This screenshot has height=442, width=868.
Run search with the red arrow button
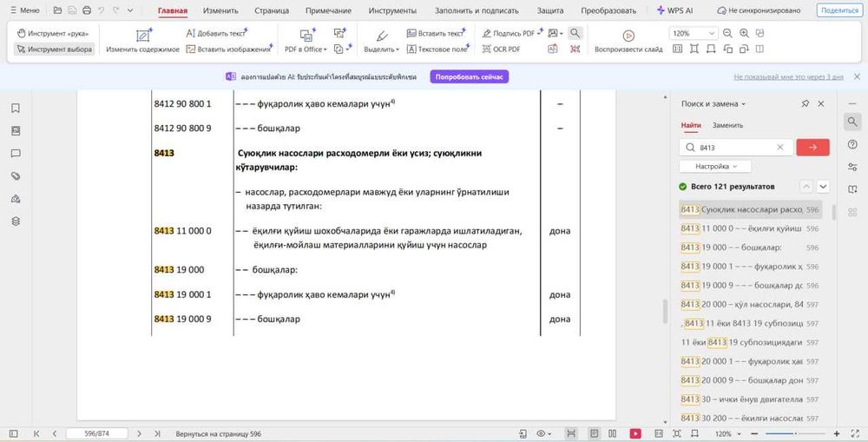812,148
